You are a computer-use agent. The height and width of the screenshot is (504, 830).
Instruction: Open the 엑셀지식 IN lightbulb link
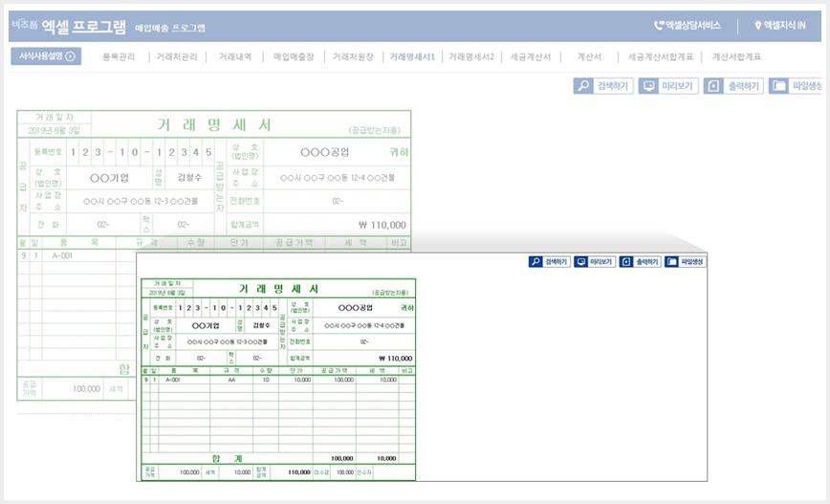tap(779, 26)
